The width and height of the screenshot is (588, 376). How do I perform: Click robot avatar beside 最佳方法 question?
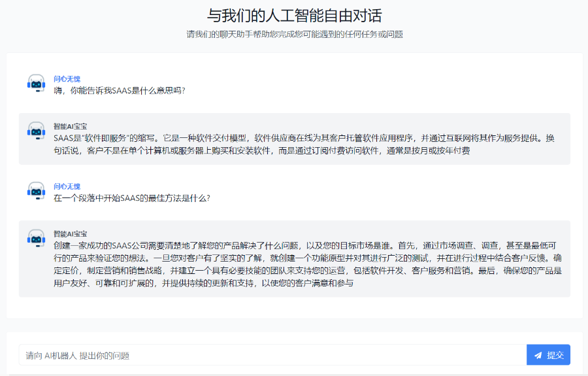pos(36,191)
